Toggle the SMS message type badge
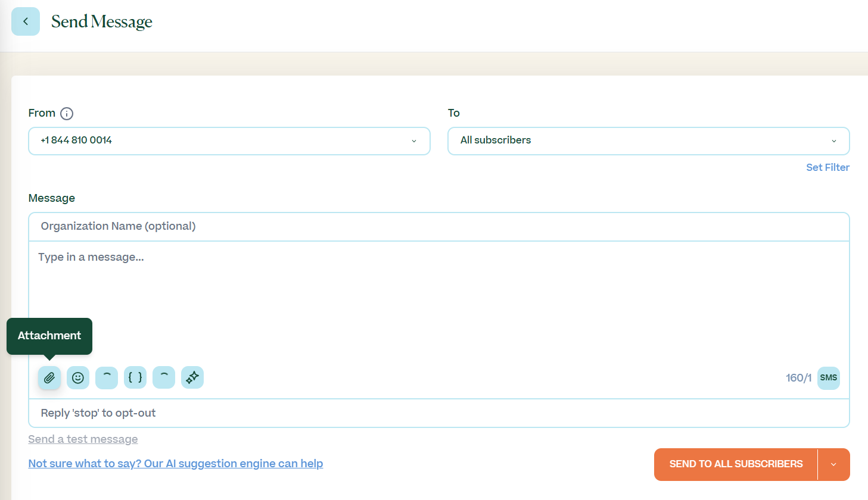Viewport: 868px width, 500px height. [829, 378]
